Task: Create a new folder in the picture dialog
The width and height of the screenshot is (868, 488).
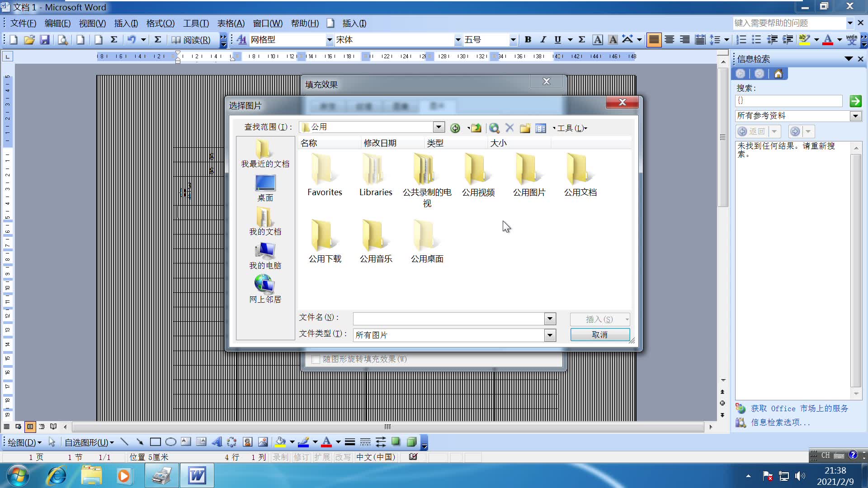Action: pyautogui.click(x=525, y=128)
